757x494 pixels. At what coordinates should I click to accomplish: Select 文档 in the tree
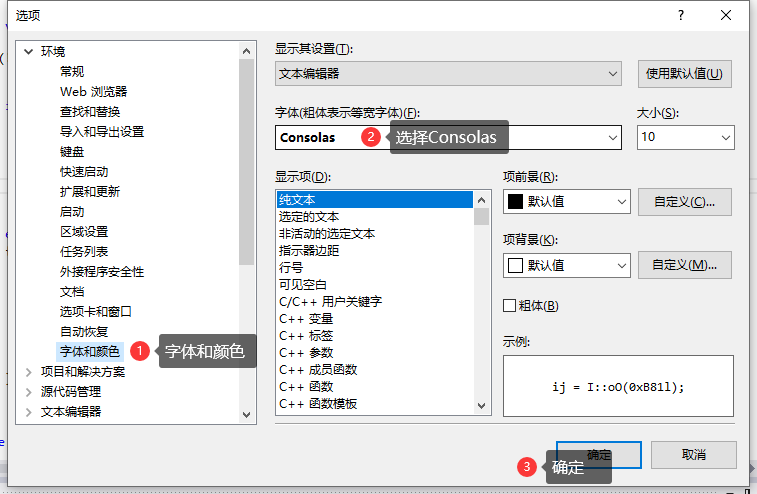72,292
